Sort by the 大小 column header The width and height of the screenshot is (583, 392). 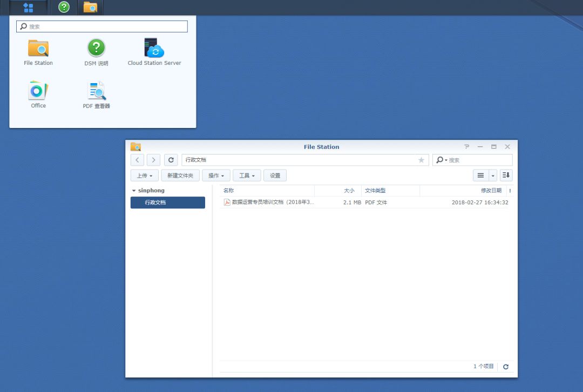(337, 191)
